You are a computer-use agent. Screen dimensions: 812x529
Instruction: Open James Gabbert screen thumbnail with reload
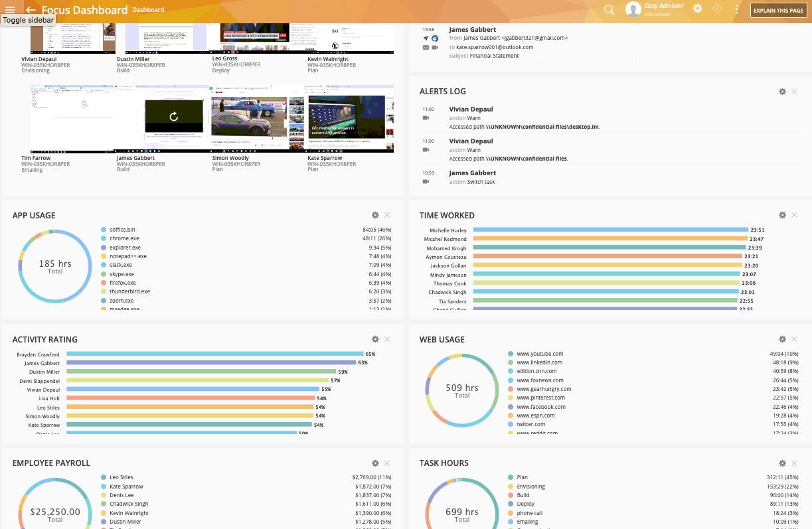pyautogui.click(x=163, y=119)
